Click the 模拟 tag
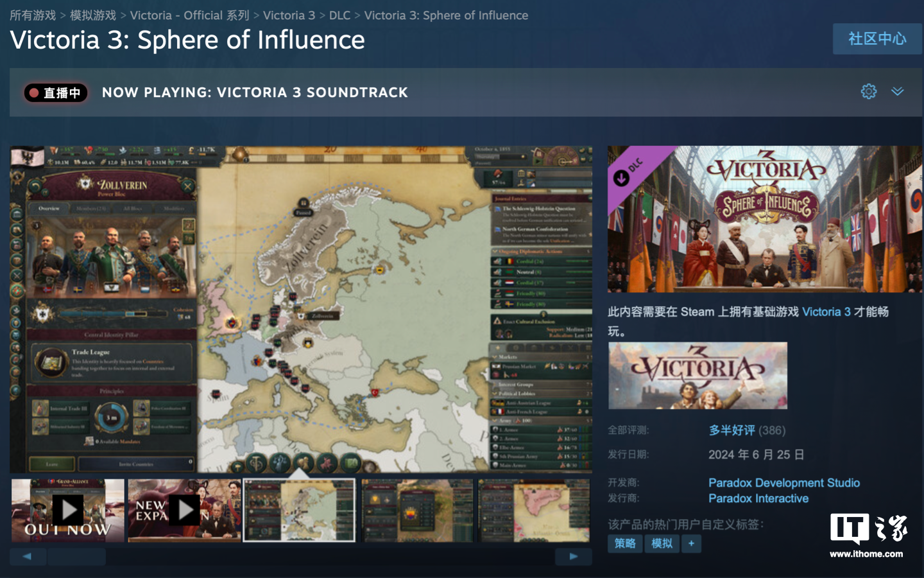The image size is (924, 578). pyautogui.click(x=662, y=543)
